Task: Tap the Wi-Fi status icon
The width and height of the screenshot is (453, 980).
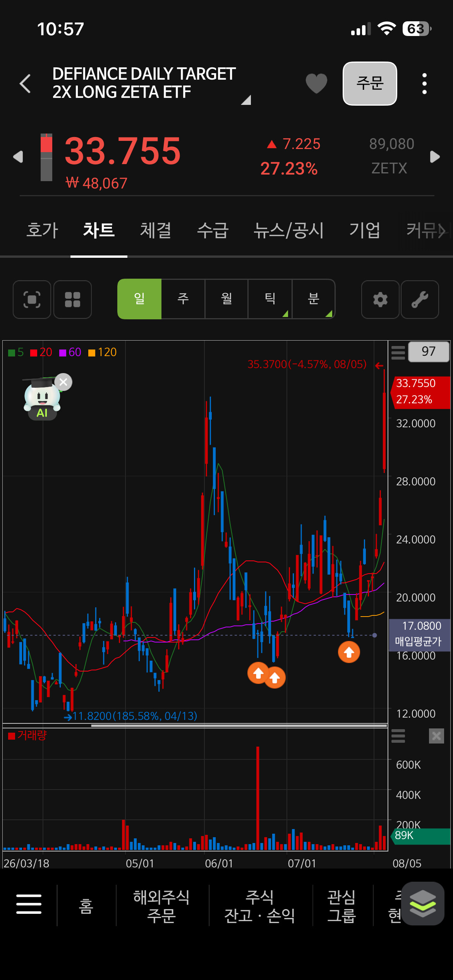Action: 386,29
